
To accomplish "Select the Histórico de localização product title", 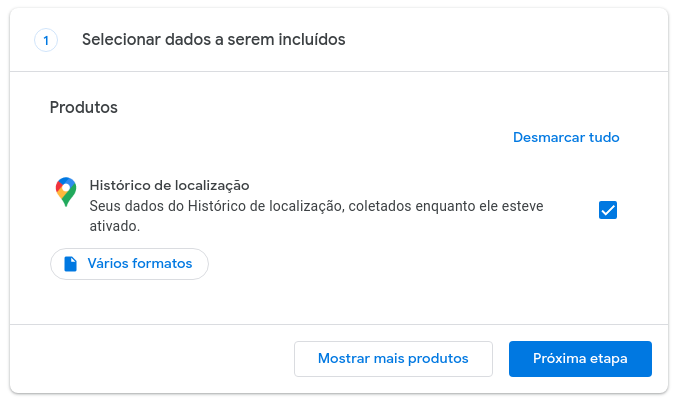I will point(169,185).
